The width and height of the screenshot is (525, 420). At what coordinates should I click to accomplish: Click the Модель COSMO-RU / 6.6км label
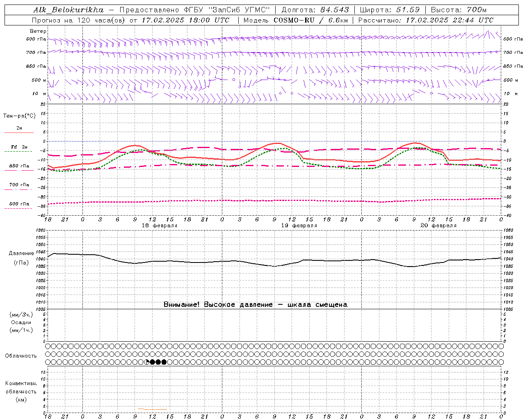[296, 20]
